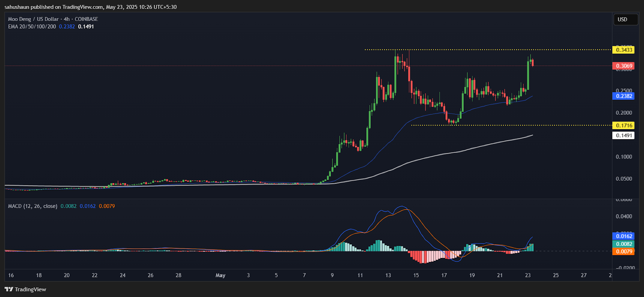This screenshot has height=297, width=644.
Task: Click the yellow 0.3433 resistance price label
Action: tap(623, 50)
